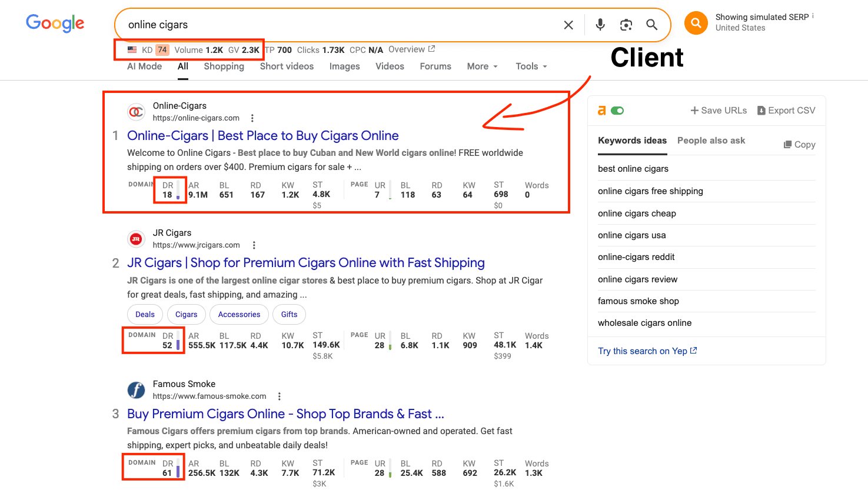Viewport: 868px width, 490px height.
Task: Click the JR Cigars site favicon
Action: pyautogui.click(x=137, y=239)
